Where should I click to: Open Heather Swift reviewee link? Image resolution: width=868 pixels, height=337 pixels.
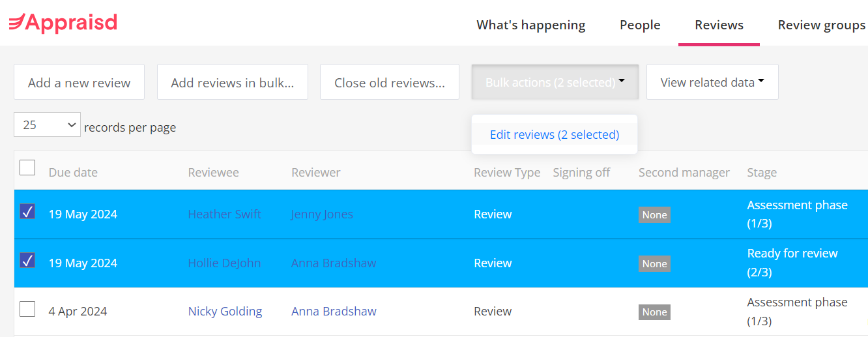click(x=225, y=214)
